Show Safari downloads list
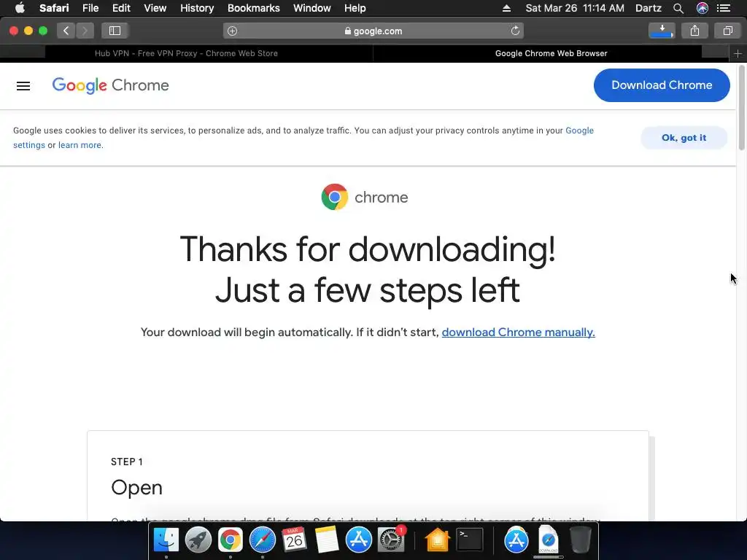The width and height of the screenshot is (747, 560). [662, 31]
